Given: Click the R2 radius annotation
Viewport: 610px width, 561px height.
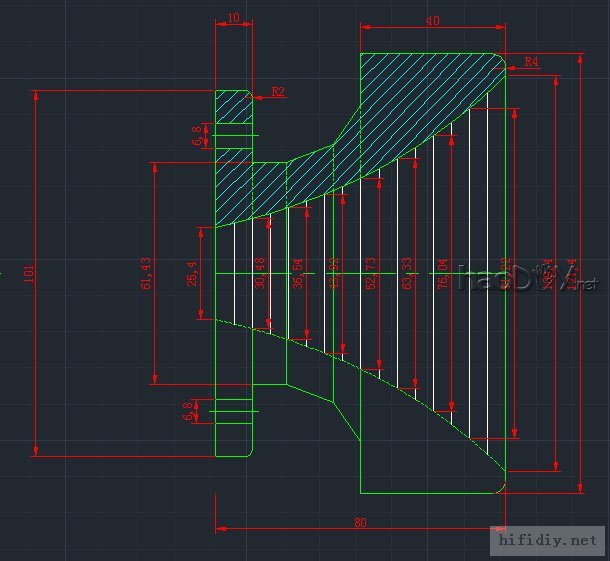Looking at the screenshot, I should tap(278, 92).
